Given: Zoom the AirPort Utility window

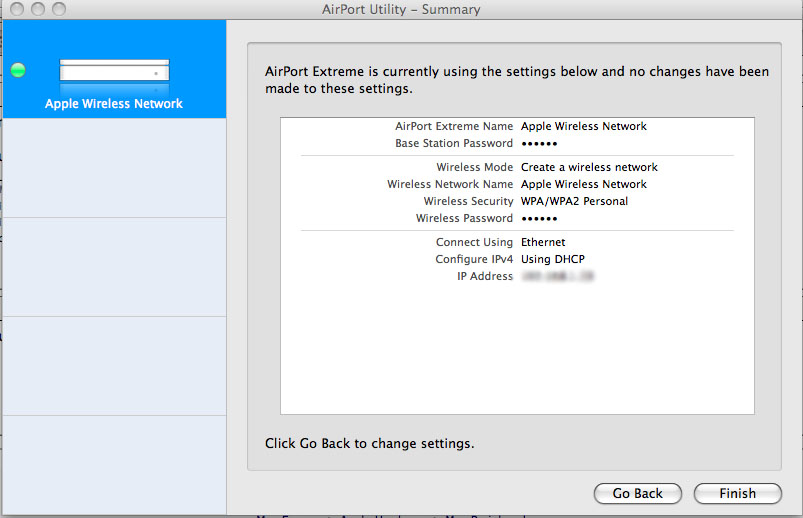Looking at the screenshot, I should pos(59,9).
